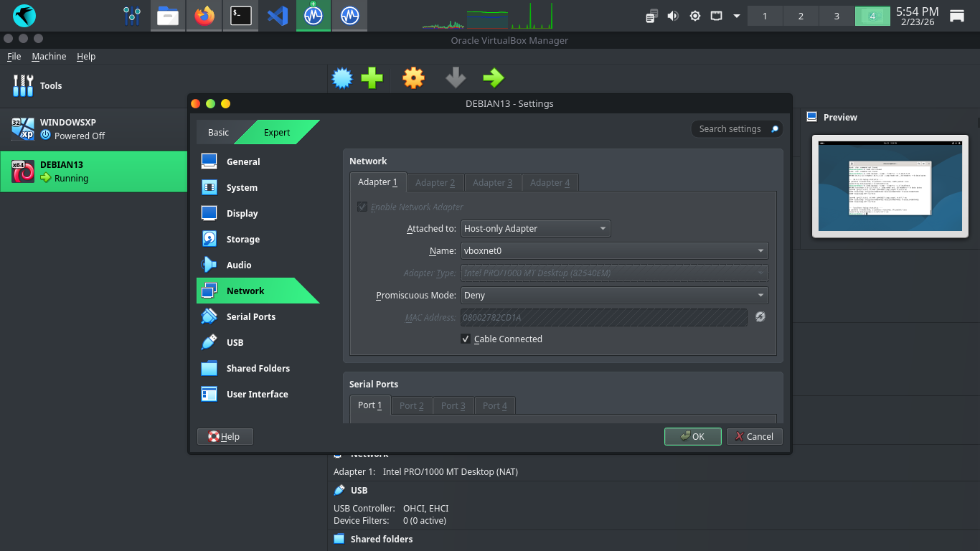The width and height of the screenshot is (980, 551).
Task: Click the OK button
Action: pos(692,436)
